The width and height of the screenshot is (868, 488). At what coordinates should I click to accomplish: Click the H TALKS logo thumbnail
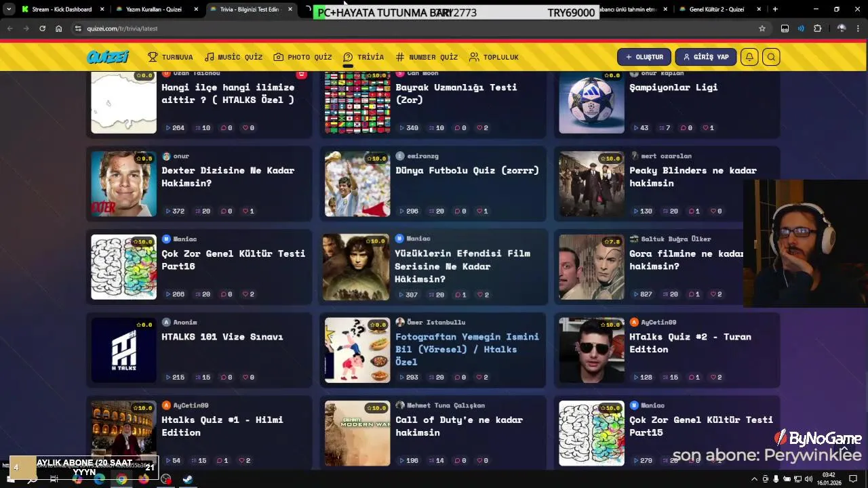[123, 350]
